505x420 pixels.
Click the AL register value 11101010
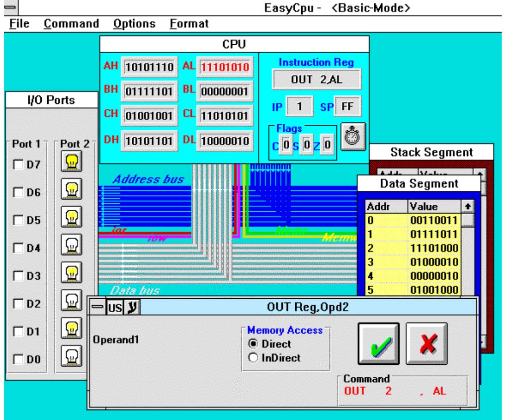click(225, 67)
